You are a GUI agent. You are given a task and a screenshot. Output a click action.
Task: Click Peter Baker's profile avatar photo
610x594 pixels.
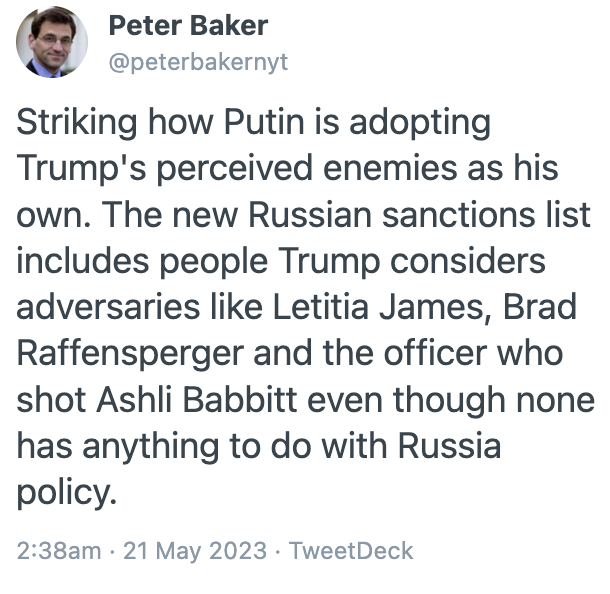[x=52, y=42]
